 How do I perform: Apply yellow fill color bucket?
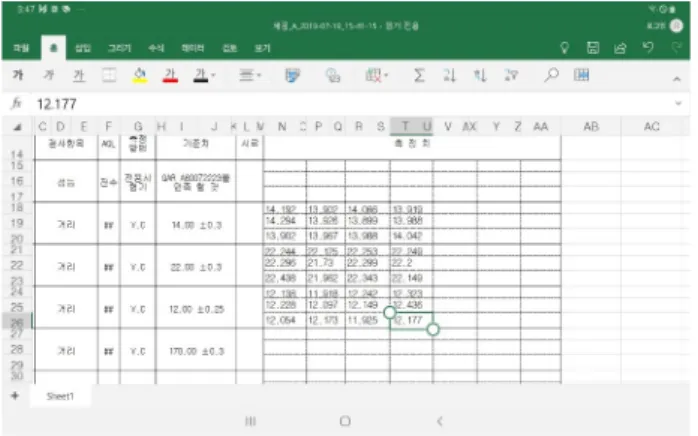coord(140,75)
